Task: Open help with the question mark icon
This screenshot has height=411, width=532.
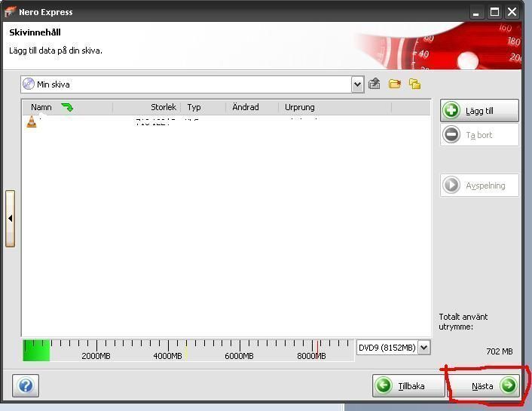Action: [26, 385]
